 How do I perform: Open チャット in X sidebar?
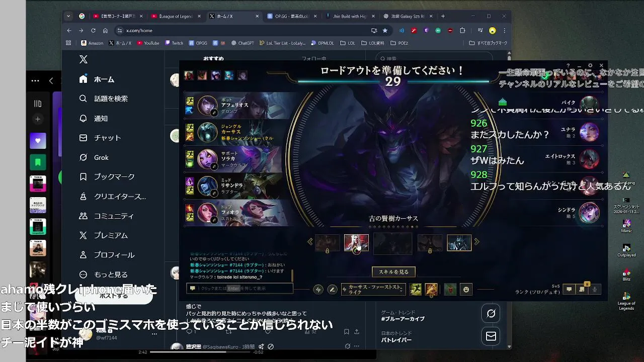[x=100, y=138]
